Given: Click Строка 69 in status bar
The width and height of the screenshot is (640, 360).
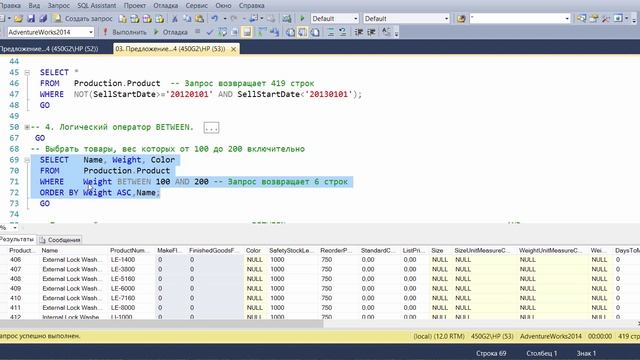Looking at the screenshot, I should click(491, 353).
